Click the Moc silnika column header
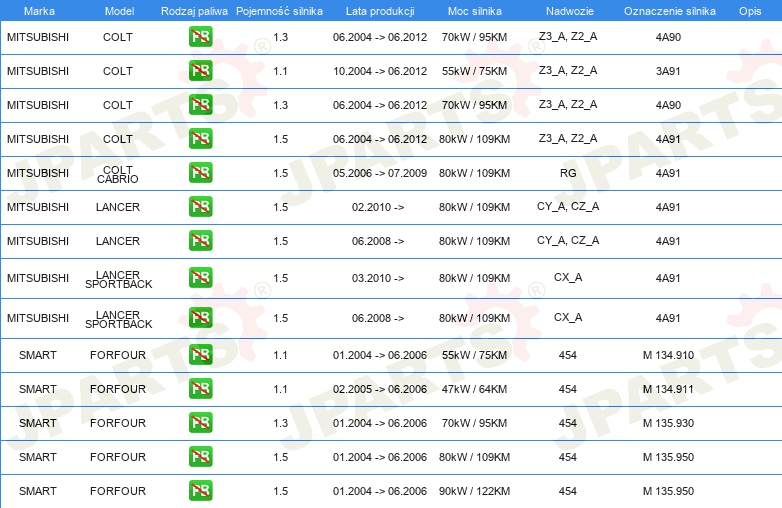This screenshot has height=508, width=782. pyautogui.click(x=475, y=11)
